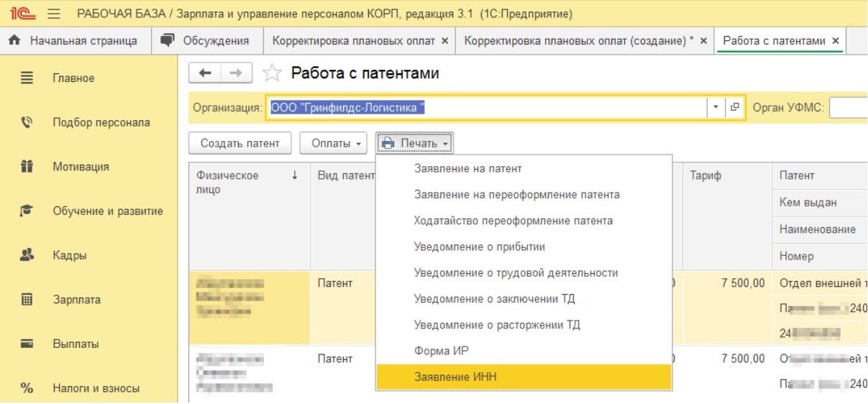868x404 pixels.
Task: Open the Выплаты section
Action: tap(76, 344)
